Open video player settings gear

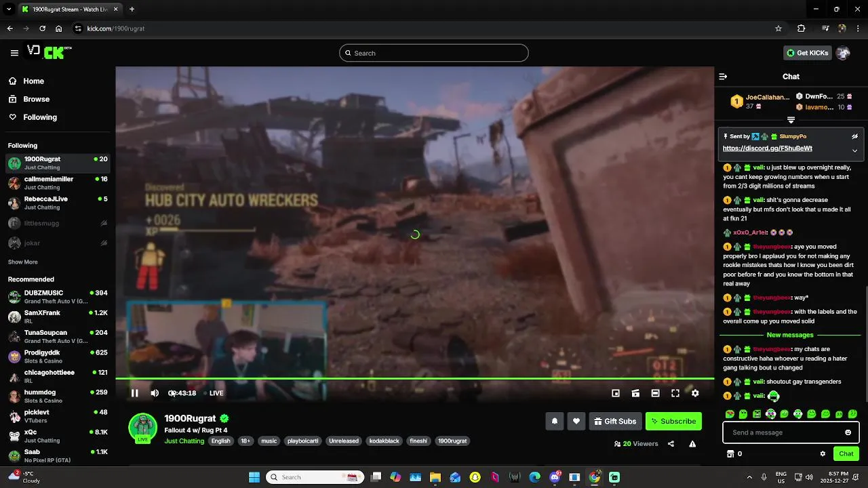click(695, 393)
